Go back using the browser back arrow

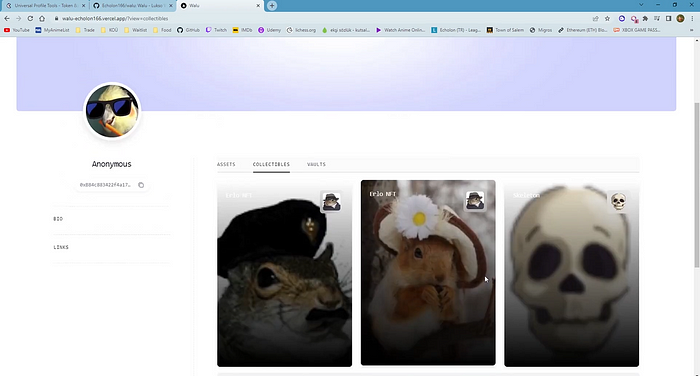(7, 18)
